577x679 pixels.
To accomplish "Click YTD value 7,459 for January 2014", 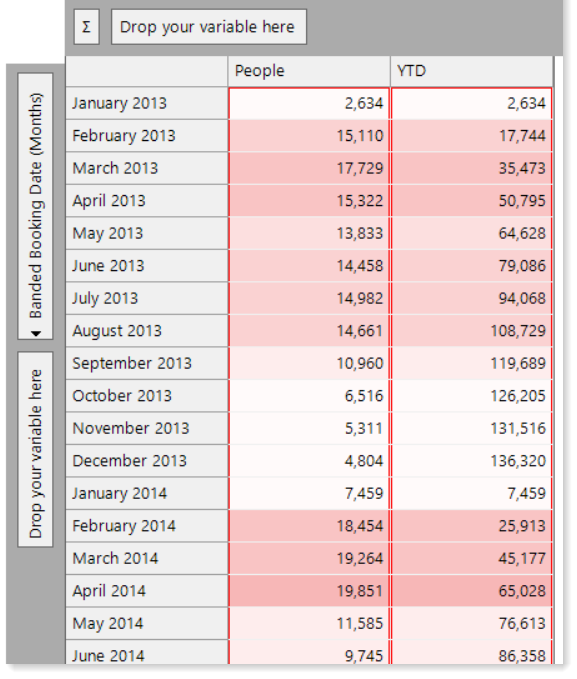I will tap(472, 493).
